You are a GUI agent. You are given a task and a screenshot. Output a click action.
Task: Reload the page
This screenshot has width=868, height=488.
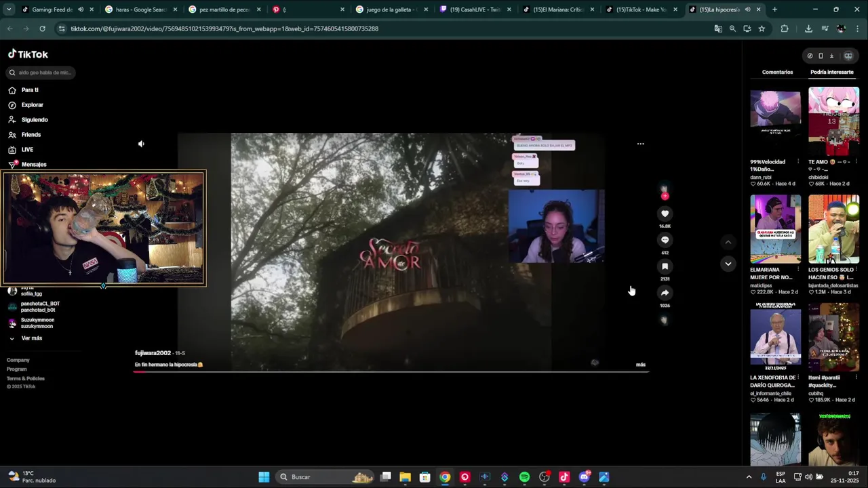click(42, 28)
